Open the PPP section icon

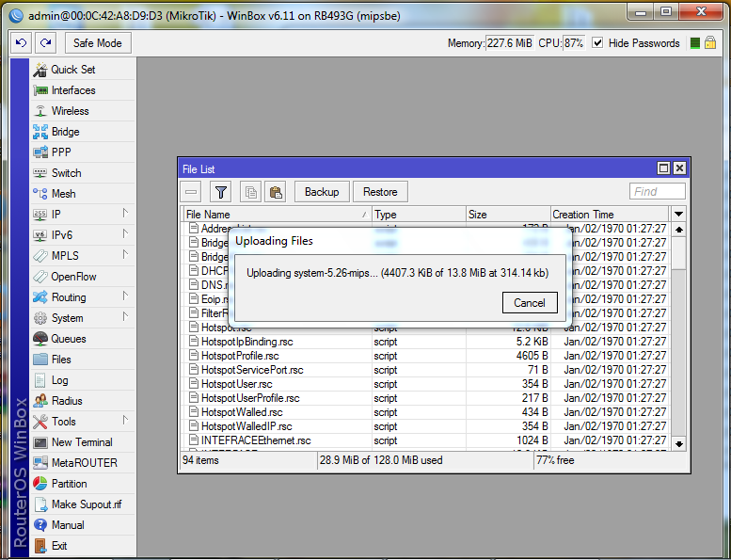point(40,152)
